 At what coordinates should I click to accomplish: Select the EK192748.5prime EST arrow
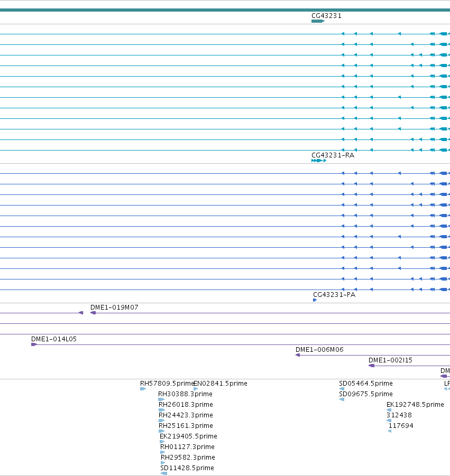pyautogui.click(x=389, y=410)
